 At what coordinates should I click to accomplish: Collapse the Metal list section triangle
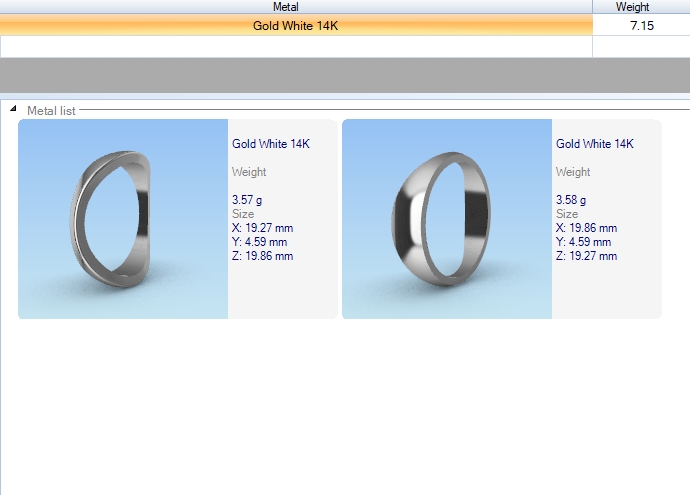pyautogui.click(x=13, y=109)
